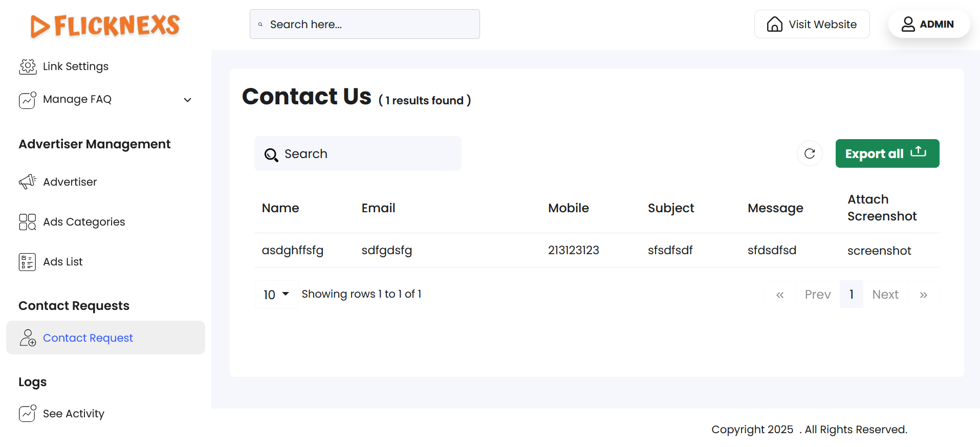Open the ADMIN profile menu
980x447 pixels.
[x=928, y=24]
